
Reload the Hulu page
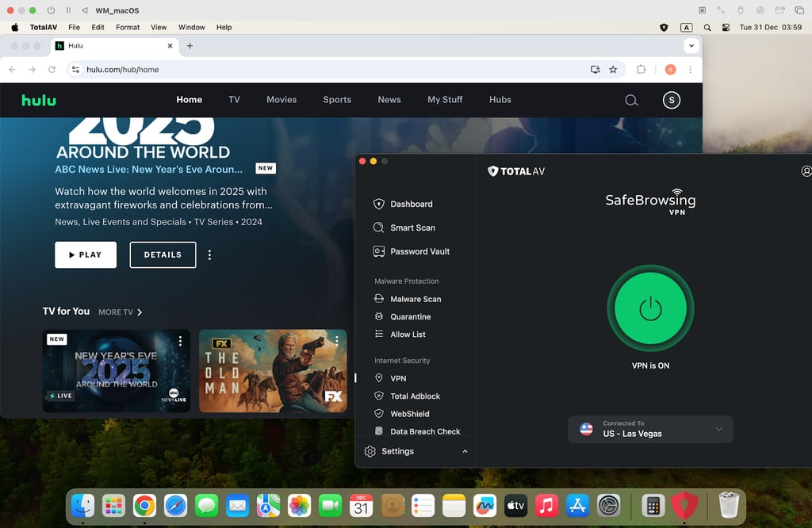52,69
